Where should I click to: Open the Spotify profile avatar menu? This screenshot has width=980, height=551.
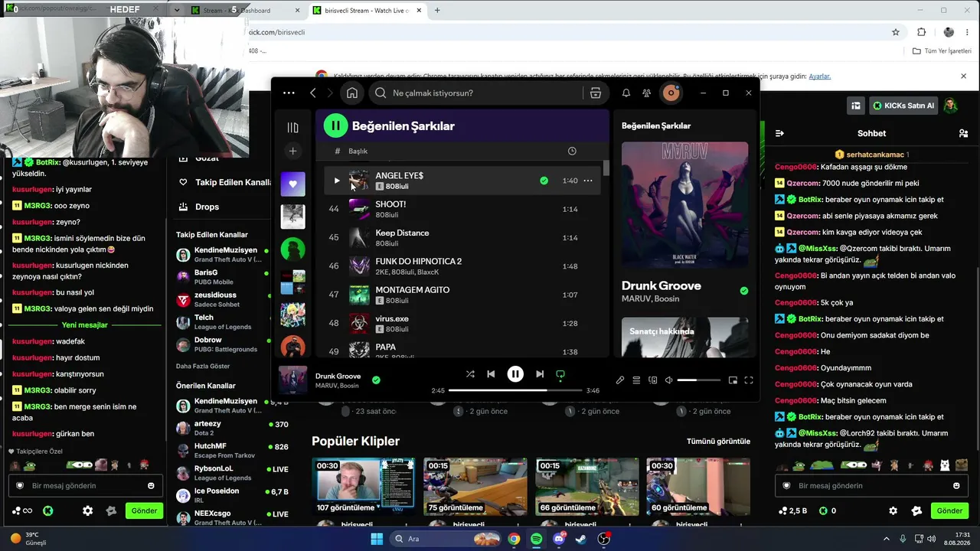(x=671, y=93)
